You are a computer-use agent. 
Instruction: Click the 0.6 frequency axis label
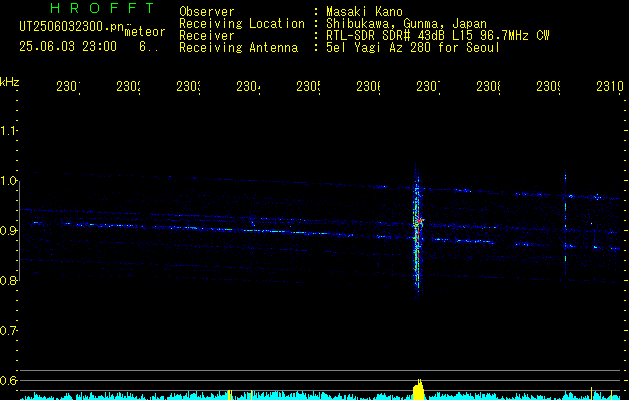[8, 380]
